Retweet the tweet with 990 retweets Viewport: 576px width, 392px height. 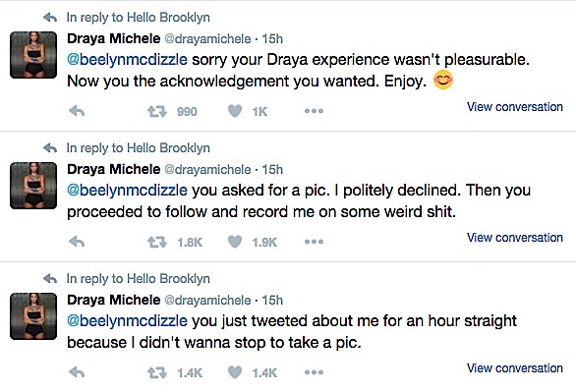click(x=157, y=111)
